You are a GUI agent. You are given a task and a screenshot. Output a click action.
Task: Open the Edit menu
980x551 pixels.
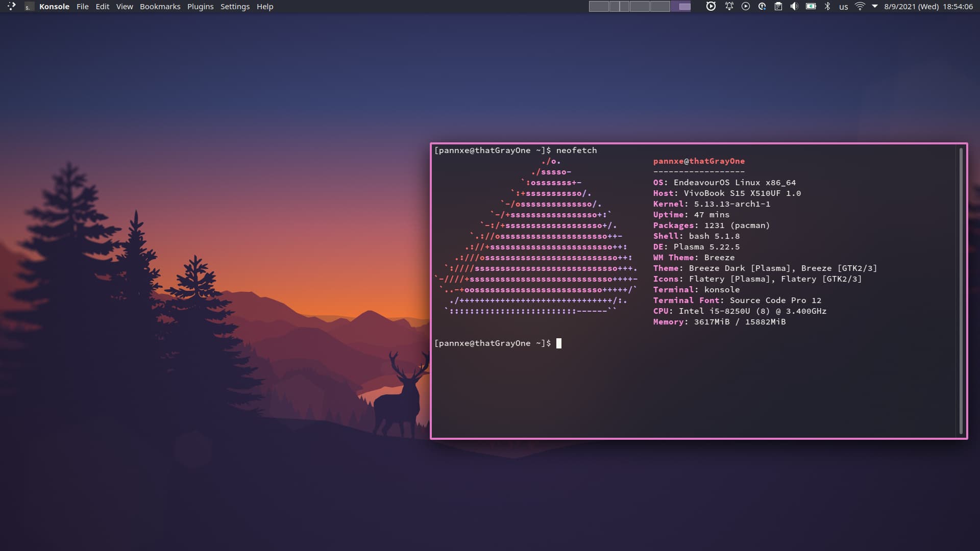click(x=103, y=7)
